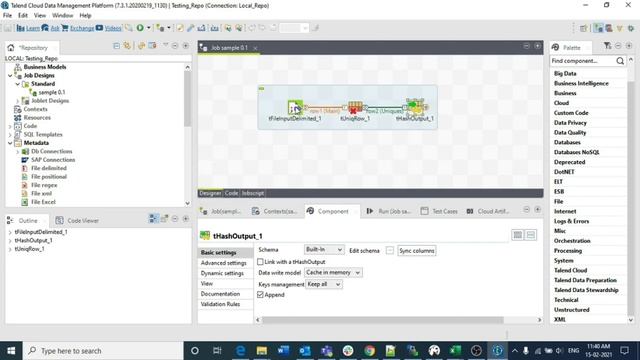Switch to the Code Viewer tab
The height and width of the screenshot is (360, 640).
(78, 220)
